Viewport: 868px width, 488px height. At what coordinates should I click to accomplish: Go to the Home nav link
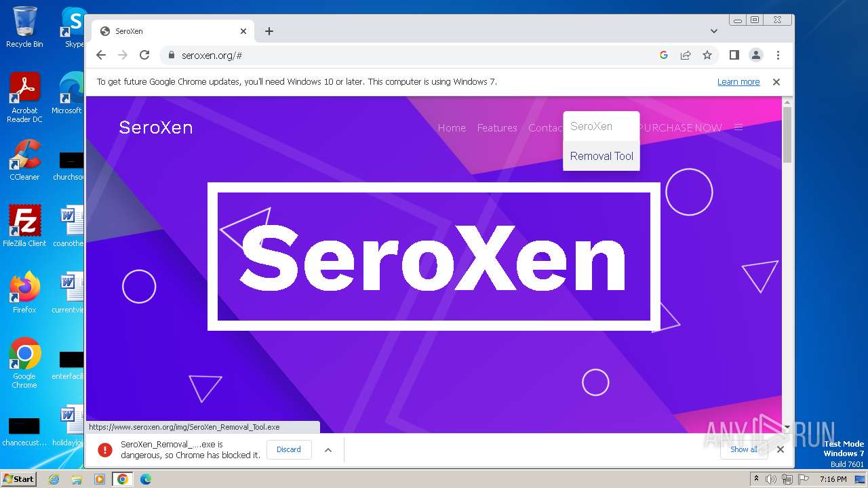(x=452, y=127)
